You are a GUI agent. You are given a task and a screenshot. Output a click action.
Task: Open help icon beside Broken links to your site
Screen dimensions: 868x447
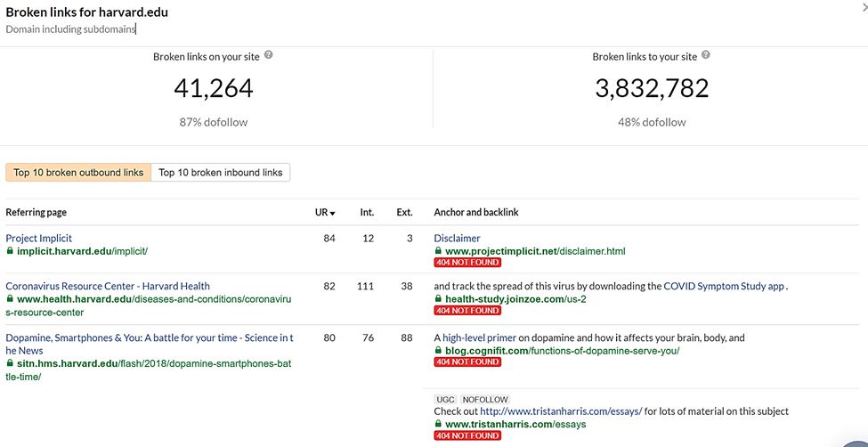point(705,55)
